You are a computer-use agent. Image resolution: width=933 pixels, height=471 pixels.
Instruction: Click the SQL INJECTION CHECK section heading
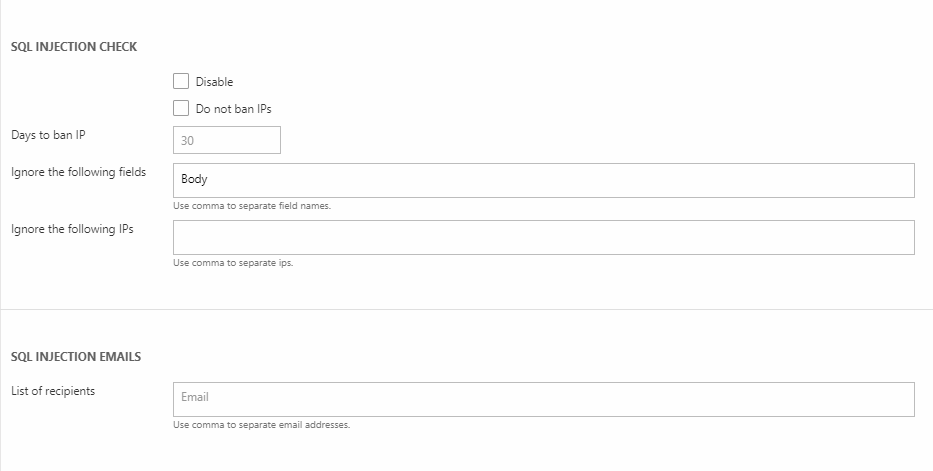[74, 47]
